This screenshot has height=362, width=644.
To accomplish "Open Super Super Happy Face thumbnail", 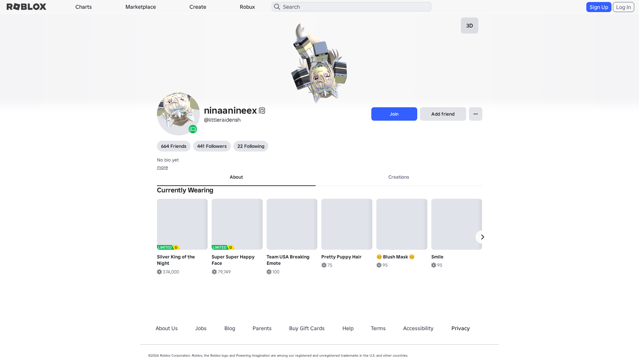I will tap(237, 224).
